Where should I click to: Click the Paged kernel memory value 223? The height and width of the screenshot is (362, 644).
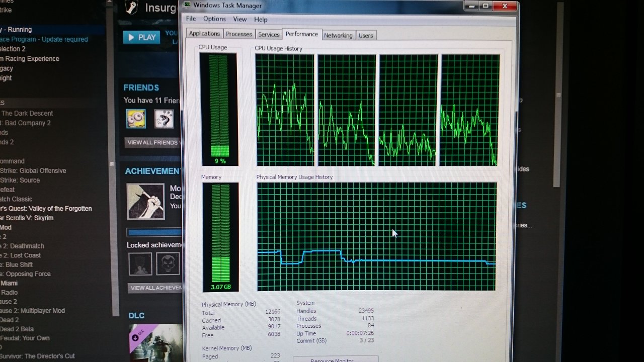(276, 355)
